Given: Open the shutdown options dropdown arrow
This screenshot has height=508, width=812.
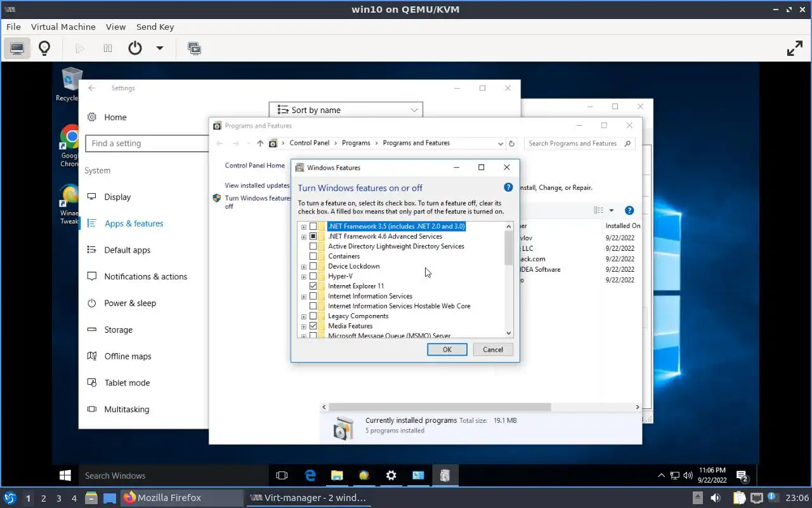Looking at the screenshot, I should tap(160, 48).
